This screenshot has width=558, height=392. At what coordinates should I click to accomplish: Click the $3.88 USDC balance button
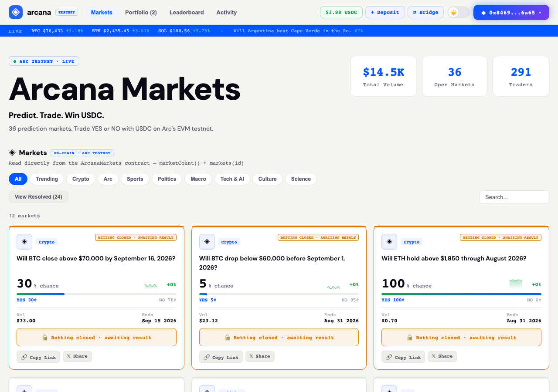click(341, 12)
